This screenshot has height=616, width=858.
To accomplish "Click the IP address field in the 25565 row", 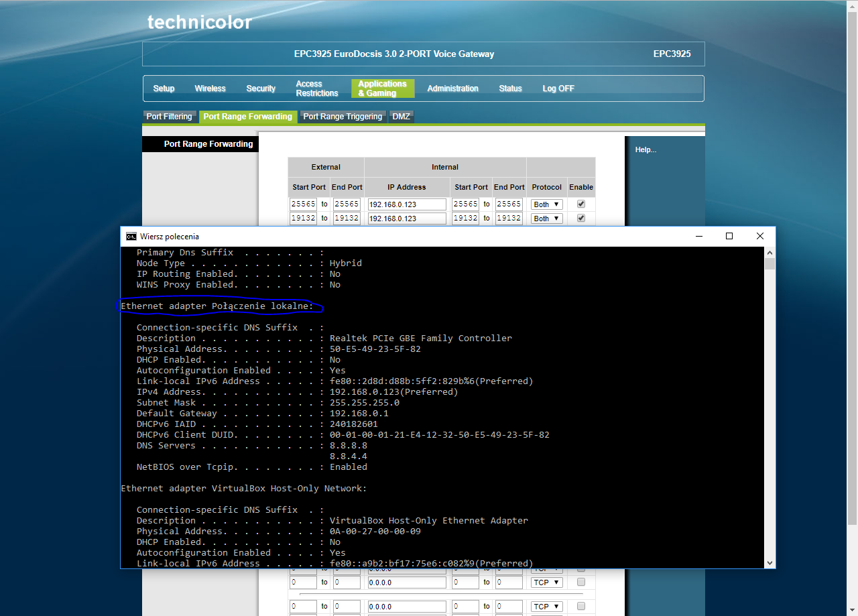I will click(407, 204).
